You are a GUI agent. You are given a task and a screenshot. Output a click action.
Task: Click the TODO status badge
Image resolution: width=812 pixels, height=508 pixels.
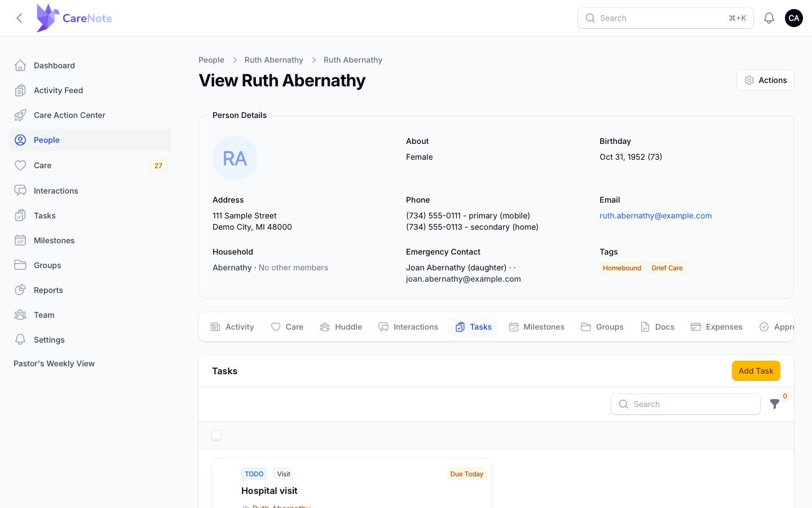(x=254, y=474)
